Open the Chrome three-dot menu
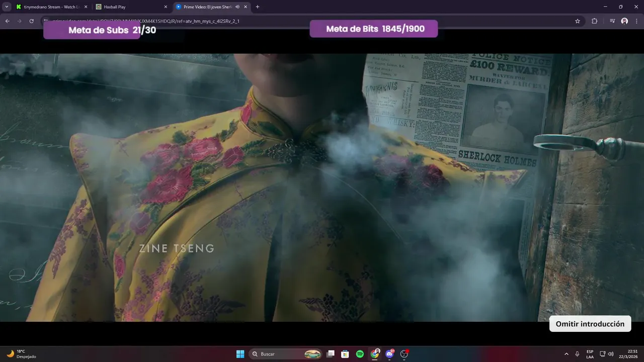 (x=637, y=21)
